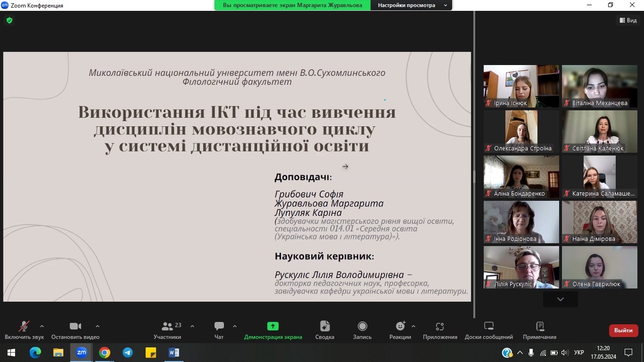Expand arrow next to Реакции
The image size is (644, 362).
413,326
